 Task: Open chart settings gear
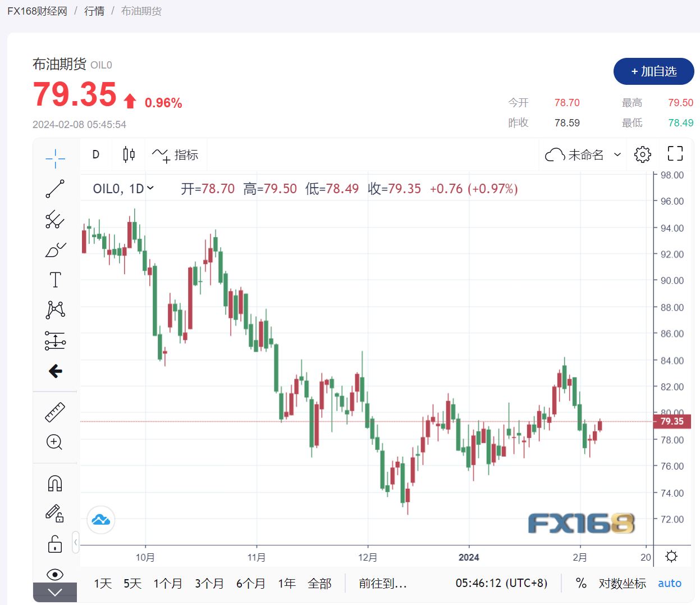pos(642,154)
